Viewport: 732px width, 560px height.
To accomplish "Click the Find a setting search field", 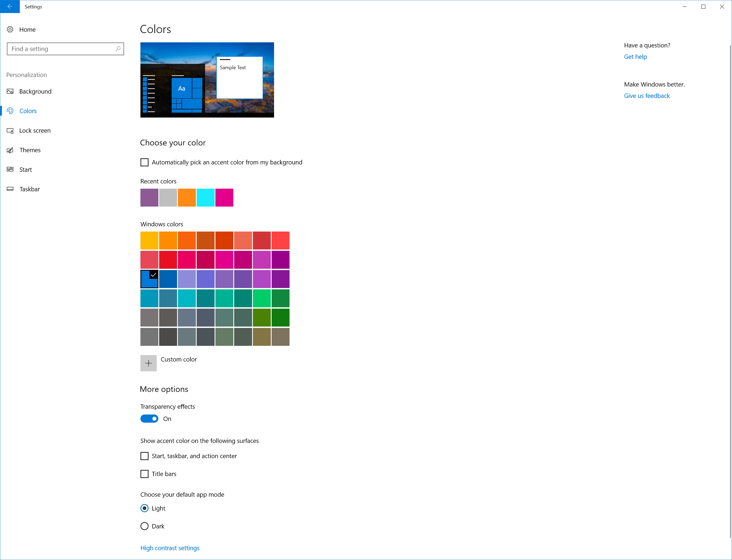I will click(x=66, y=49).
